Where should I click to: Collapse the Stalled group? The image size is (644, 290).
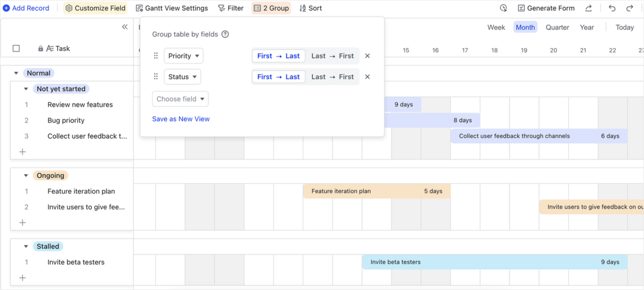click(x=26, y=246)
